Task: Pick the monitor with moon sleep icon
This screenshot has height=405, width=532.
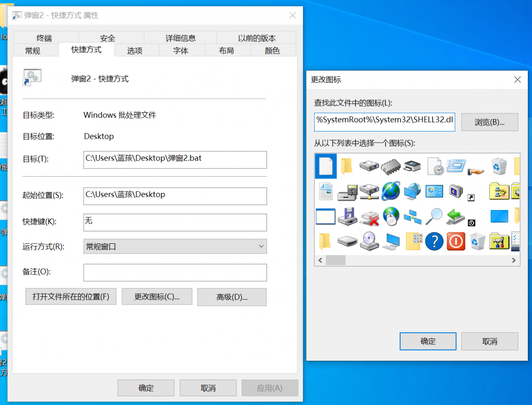Action: tap(456, 191)
